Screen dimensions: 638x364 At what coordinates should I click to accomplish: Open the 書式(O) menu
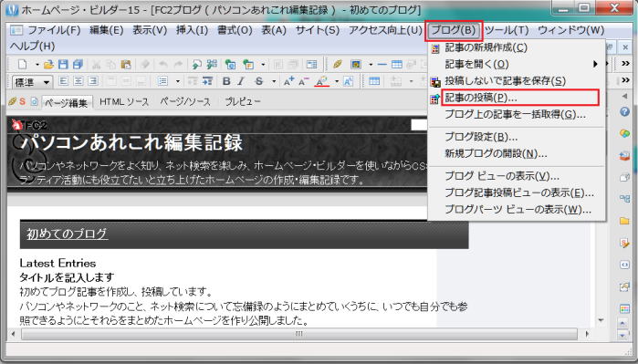tap(235, 30)
